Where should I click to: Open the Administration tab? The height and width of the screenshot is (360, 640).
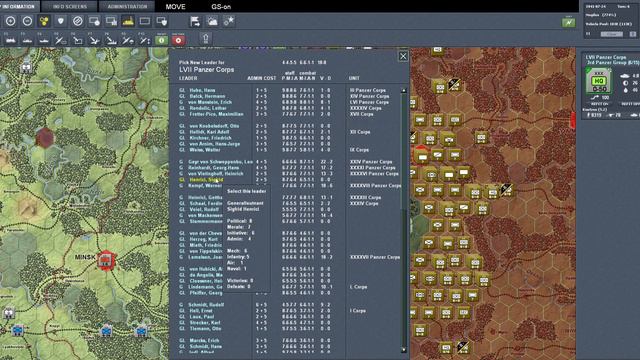[x=127, y=7]
